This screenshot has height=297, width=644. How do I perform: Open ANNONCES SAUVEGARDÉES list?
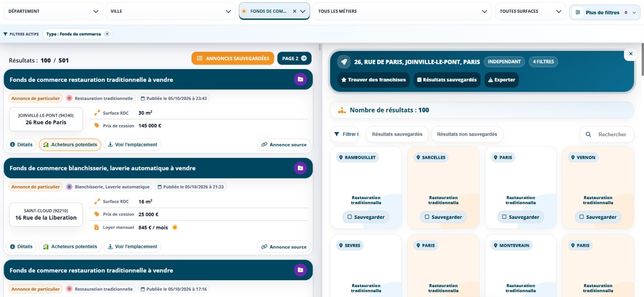[x=233, y=58]
